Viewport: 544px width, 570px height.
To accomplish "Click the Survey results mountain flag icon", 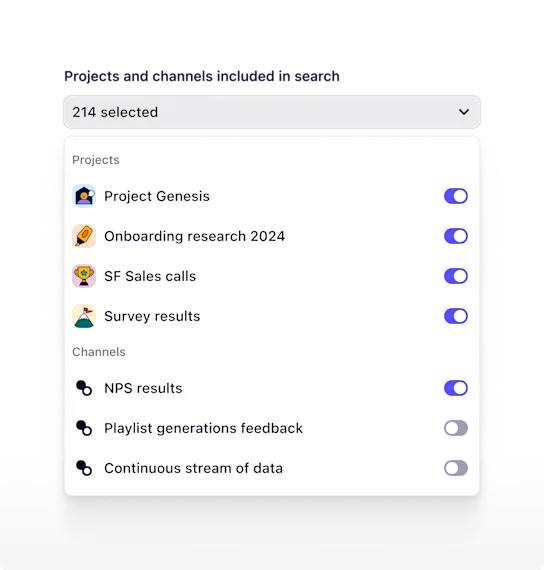I will click(x=84, y=316).
